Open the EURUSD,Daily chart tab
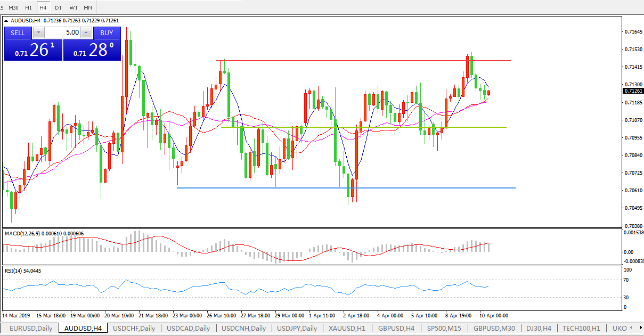 point(30,328)
